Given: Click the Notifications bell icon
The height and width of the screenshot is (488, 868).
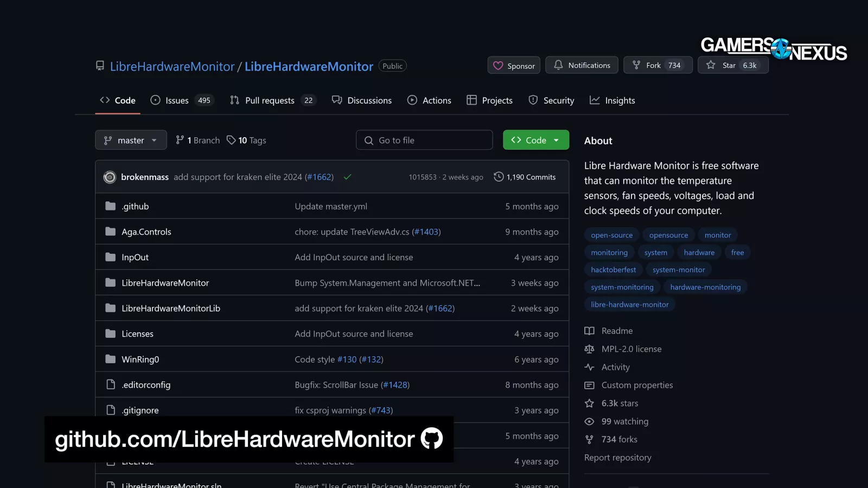Looking at the screenshot, I should click(x=558, y=65).
